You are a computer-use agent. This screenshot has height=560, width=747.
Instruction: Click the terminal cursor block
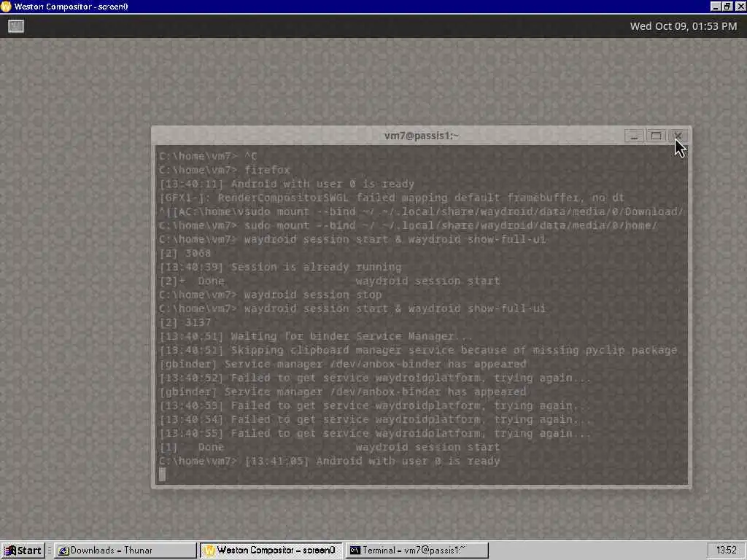point(163,474)
